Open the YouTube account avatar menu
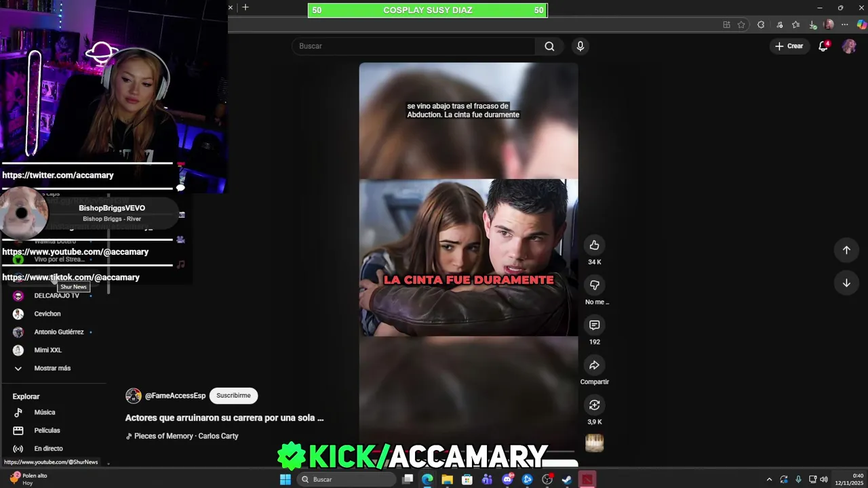This screenshot has width=868, height=488. tap(849, 46)
